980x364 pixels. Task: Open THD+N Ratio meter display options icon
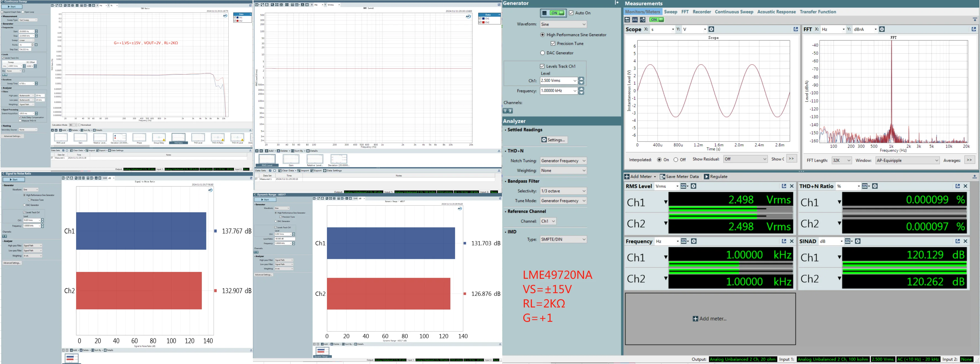click(x=866, y=186)
